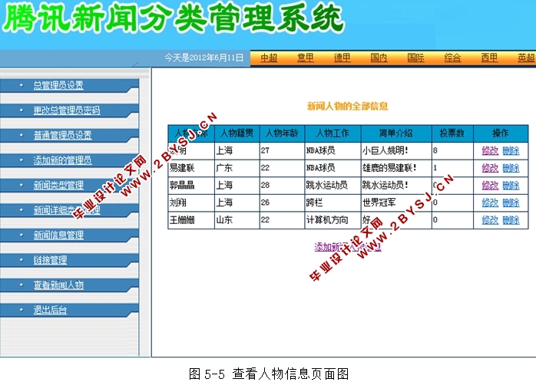Click 人物年龄 column header
The width and height of the screenshot is (536, 392).
tap(282, 133)
